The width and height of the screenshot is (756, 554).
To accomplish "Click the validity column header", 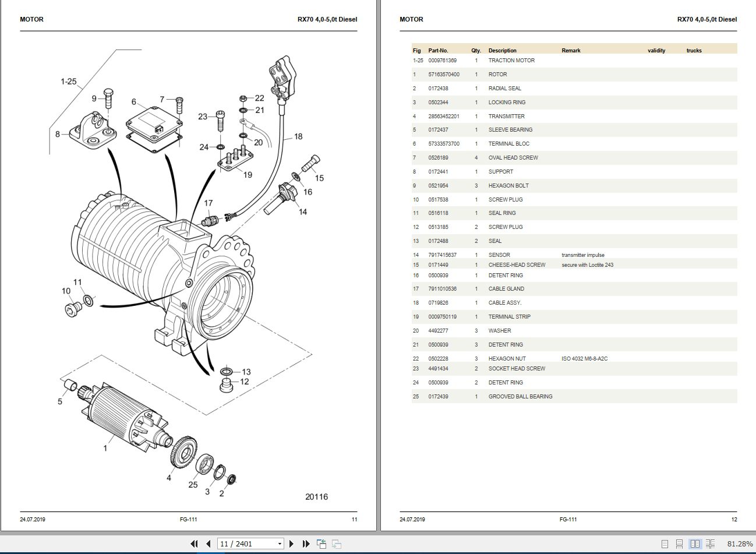I will (656, 51).
